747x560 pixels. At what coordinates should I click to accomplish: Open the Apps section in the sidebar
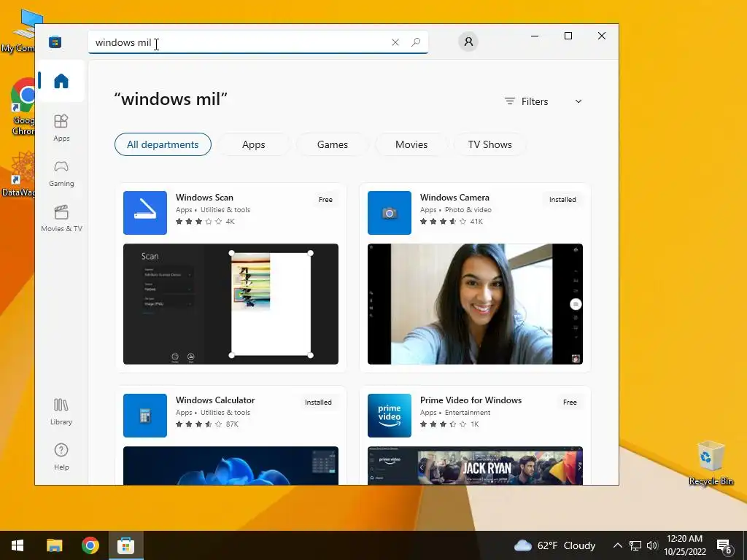coord(61,128)
